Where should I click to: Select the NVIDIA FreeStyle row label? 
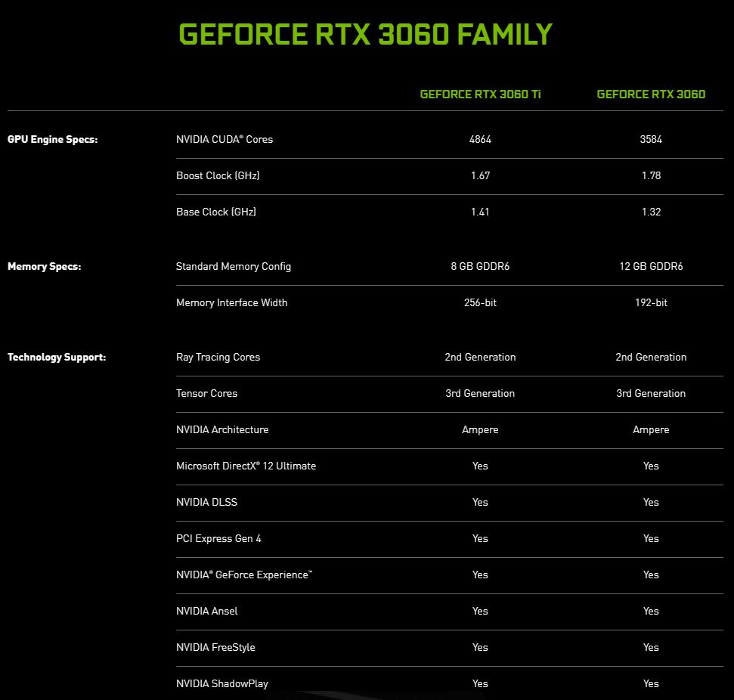click(x=215, y=647)
